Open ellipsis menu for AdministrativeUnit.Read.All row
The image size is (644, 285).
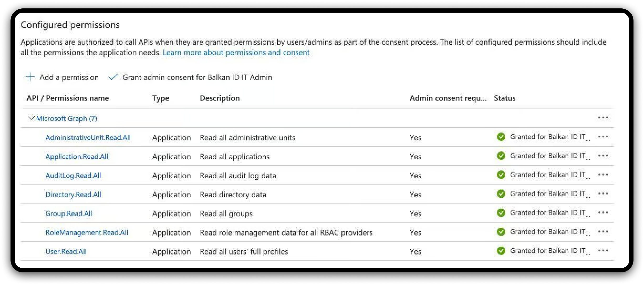[x=603, y=136]
